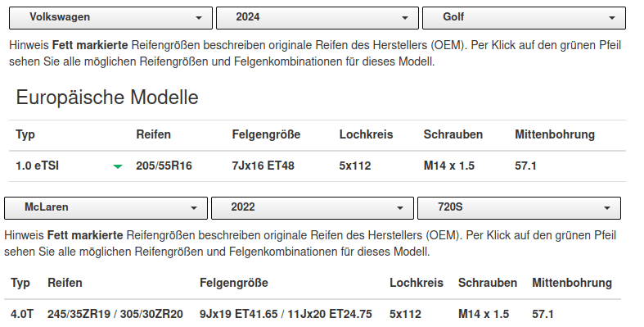This screenshot has height=327, width=644.
Task: Expand 1.0 eTSI with green arrow
Action: (x=118, y=166)
